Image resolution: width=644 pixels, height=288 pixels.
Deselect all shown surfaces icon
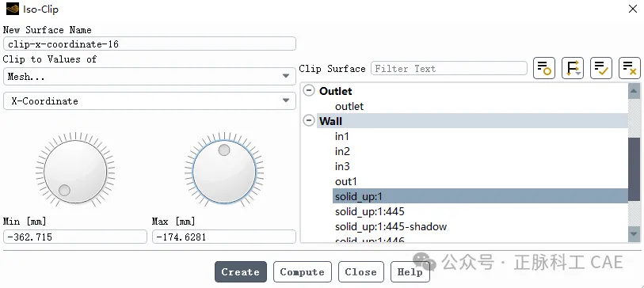pos(630,68)
